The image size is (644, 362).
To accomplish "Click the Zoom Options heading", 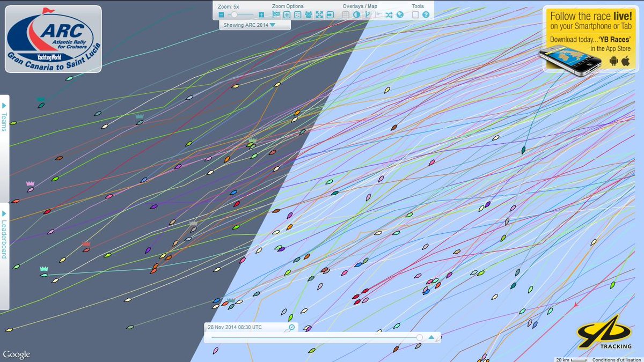I will coord(287,6).
